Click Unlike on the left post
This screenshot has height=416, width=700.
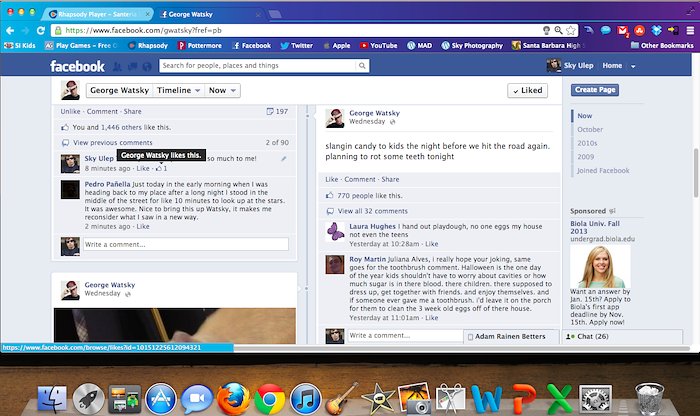tap(71, 112)
